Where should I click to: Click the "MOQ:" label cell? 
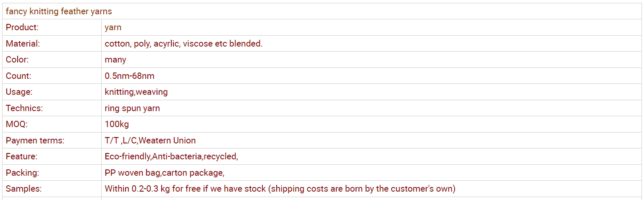[x=17, y=124]
